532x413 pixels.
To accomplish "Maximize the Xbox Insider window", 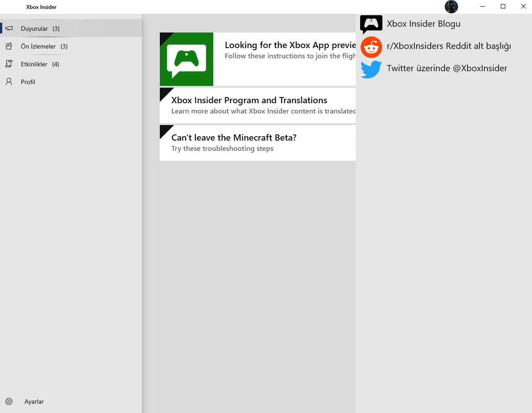I will coord(503,6).
